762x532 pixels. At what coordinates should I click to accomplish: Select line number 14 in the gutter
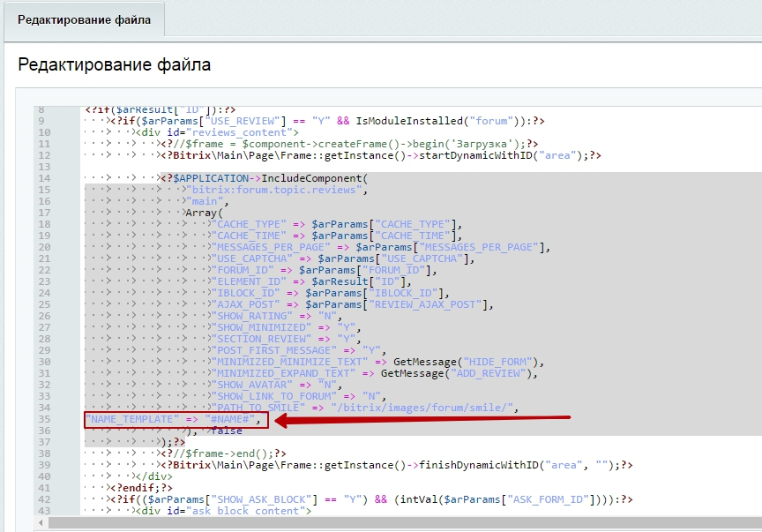pyautogui.click(x=44, y=178)
